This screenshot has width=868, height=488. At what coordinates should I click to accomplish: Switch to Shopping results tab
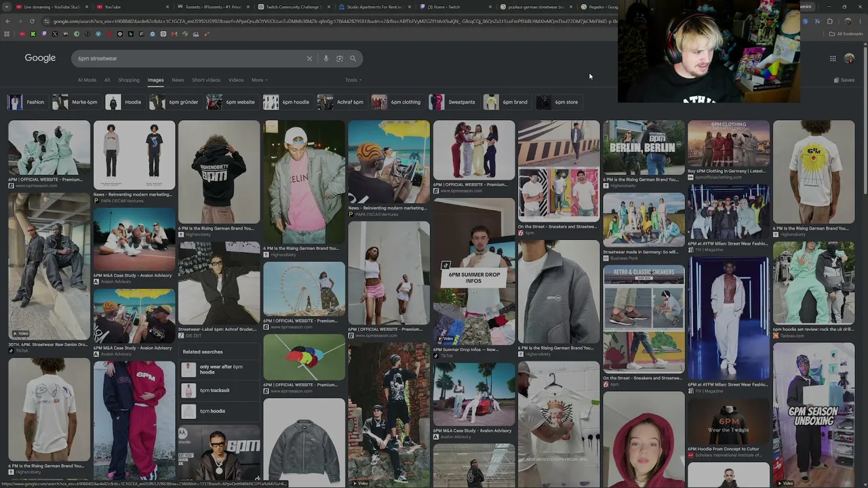pyautogui.click(x=129, y=80)
